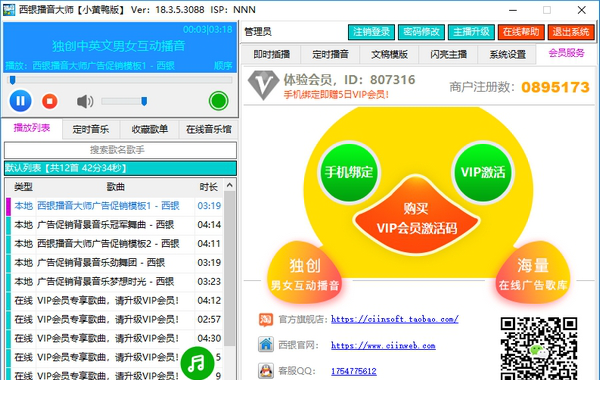Click the 注销登录 button
600x395 pixels.
click(371, 32)
